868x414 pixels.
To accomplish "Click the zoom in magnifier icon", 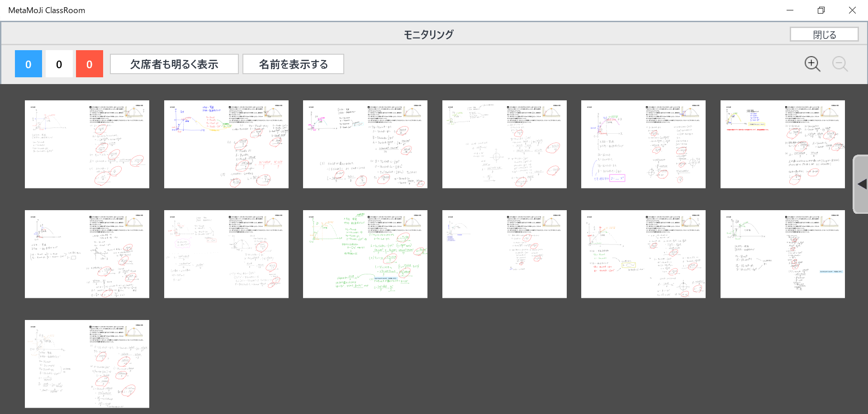I will point(812,64).
